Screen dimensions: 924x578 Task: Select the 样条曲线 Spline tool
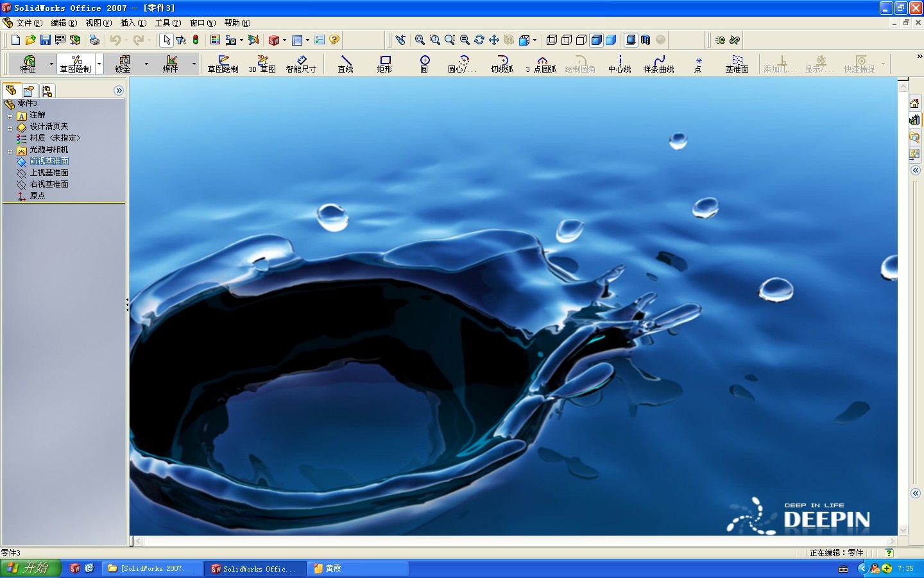(x=659, y=64)
